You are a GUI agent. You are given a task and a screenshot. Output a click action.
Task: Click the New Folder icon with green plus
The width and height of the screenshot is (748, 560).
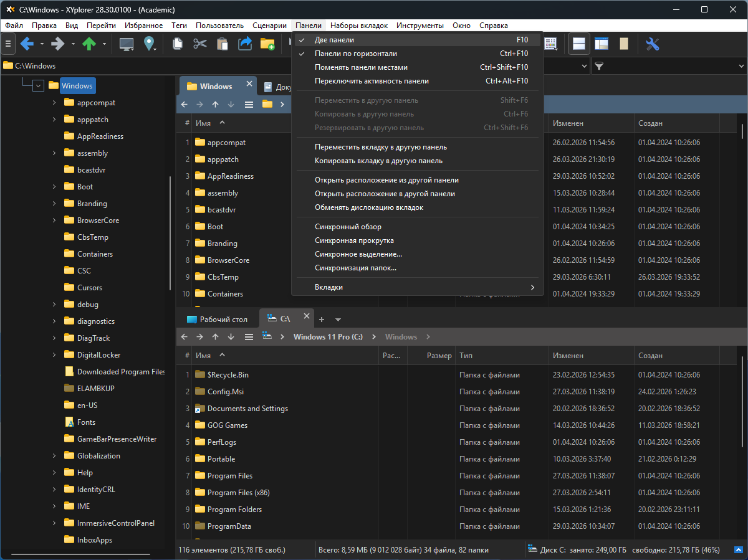click(x=267, y=44)
